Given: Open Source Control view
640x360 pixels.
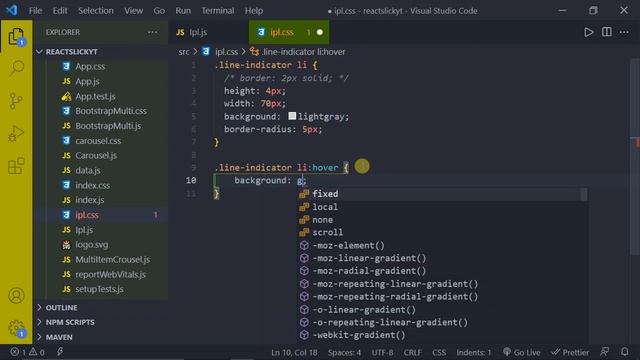Looking at the screenshot, I should tap(16, 101).
